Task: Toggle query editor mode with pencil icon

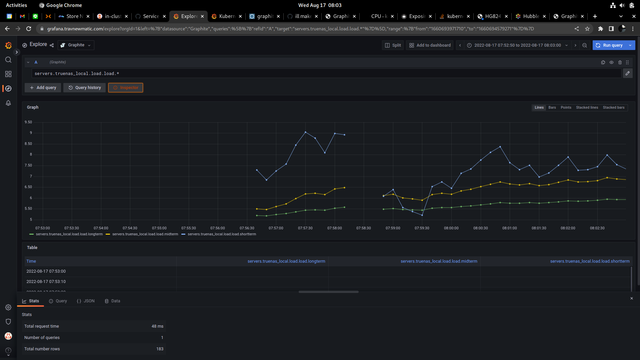Action: tap(627, 73)
